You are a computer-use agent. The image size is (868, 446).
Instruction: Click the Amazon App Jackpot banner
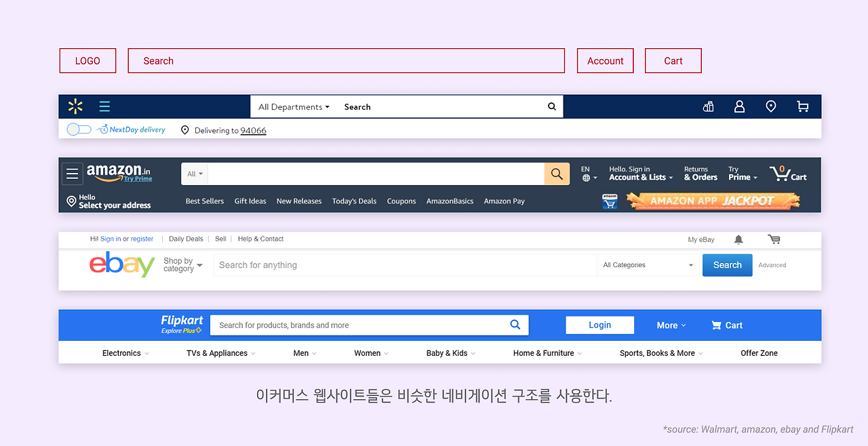click(x=713, y=201)
